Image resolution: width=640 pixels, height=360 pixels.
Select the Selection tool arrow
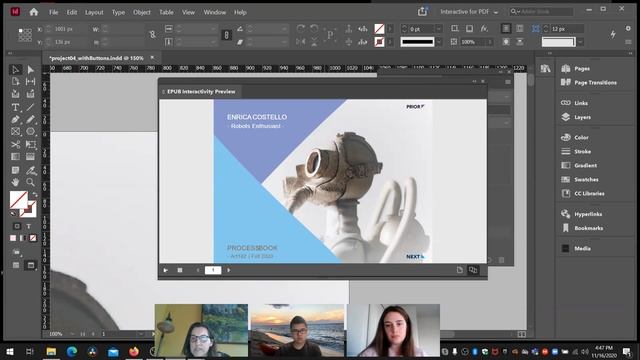[x=15, y=69]
